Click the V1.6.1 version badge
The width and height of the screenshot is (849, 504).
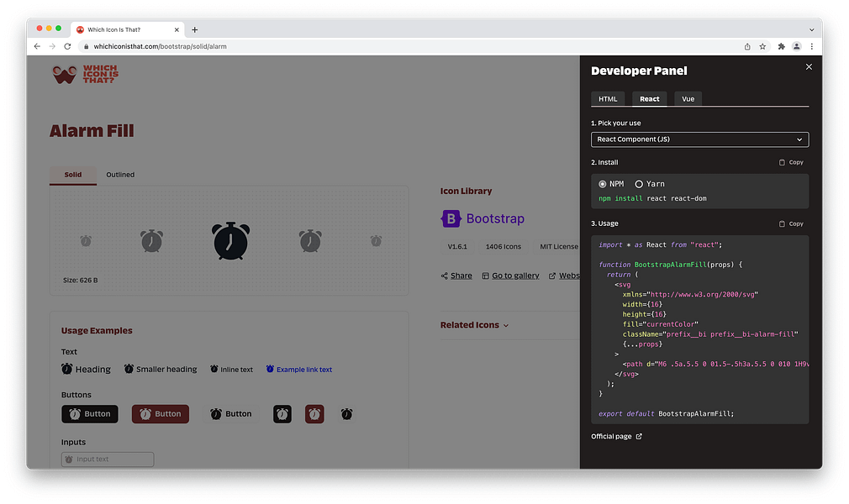point(457,246)
